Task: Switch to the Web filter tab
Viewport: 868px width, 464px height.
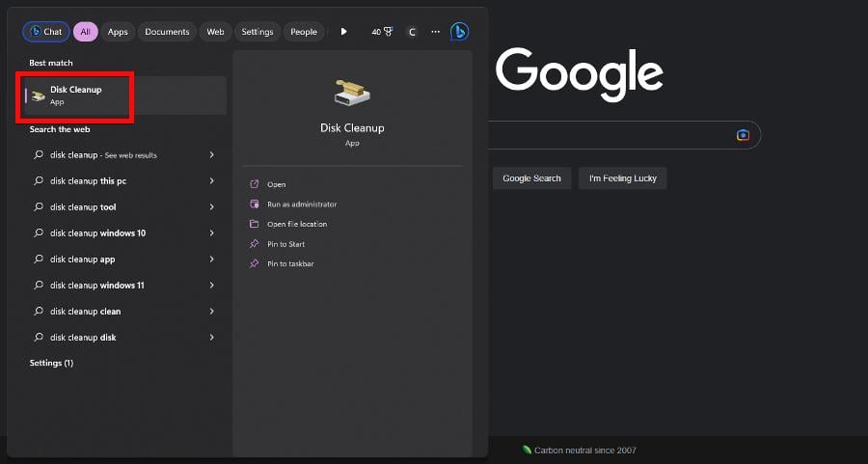Action: (x=215, y=32)
